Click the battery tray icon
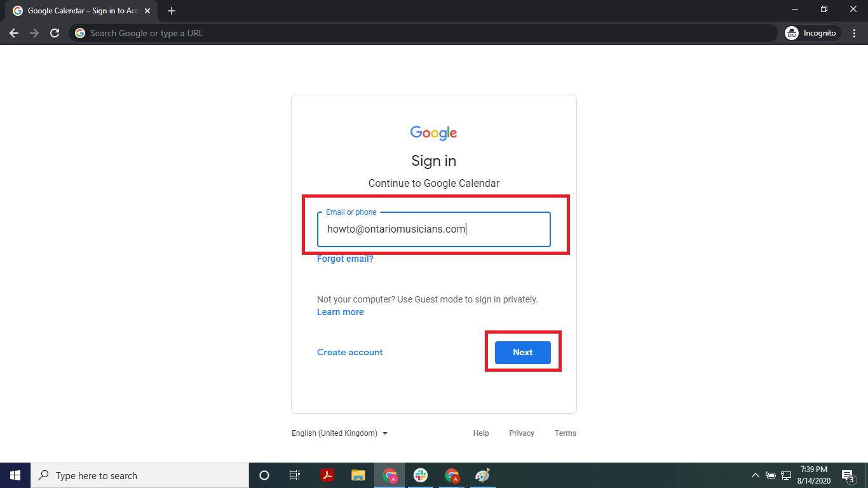Image resolution: width=868 pixels, height=488 pixels. [771, 475]
